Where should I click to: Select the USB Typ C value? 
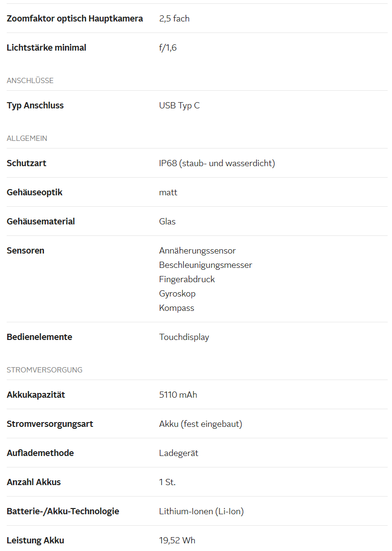[179, 106]
